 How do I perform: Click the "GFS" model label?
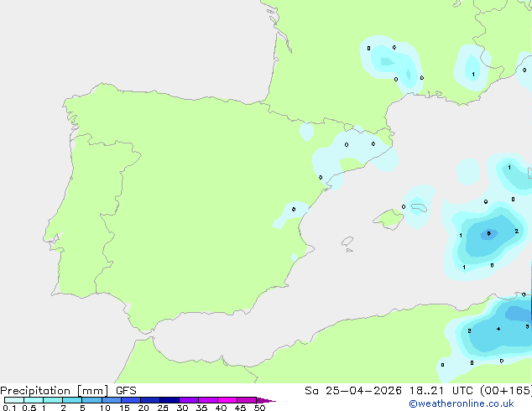coord(126,391)
